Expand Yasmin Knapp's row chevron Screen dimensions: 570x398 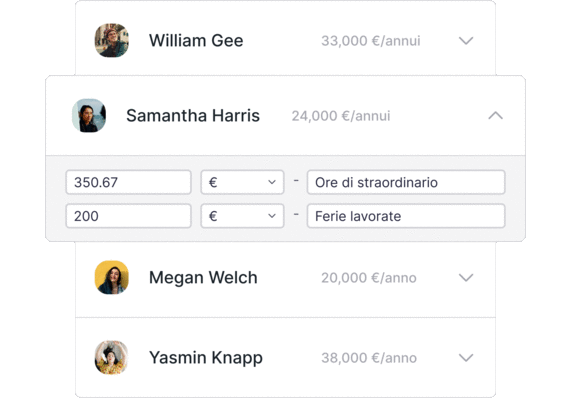coord(466,358)
